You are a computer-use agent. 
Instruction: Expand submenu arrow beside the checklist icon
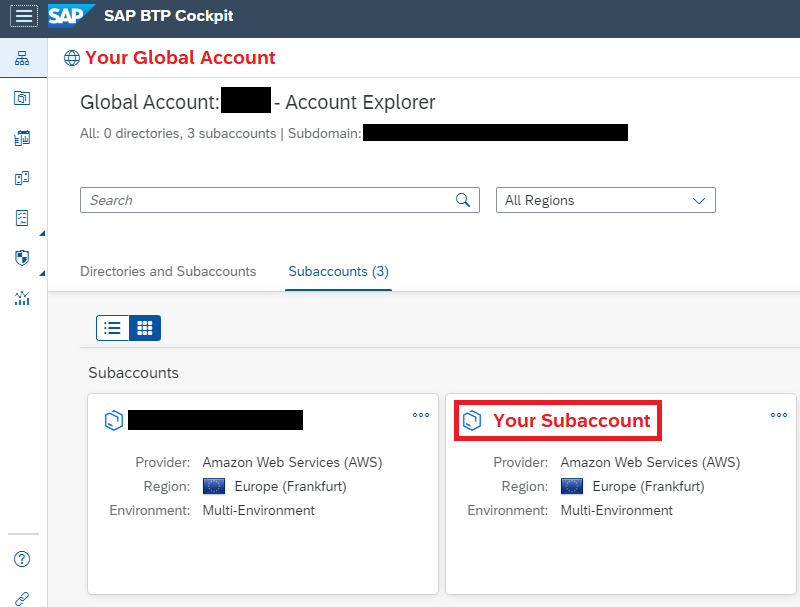click(x=42, y=233)
